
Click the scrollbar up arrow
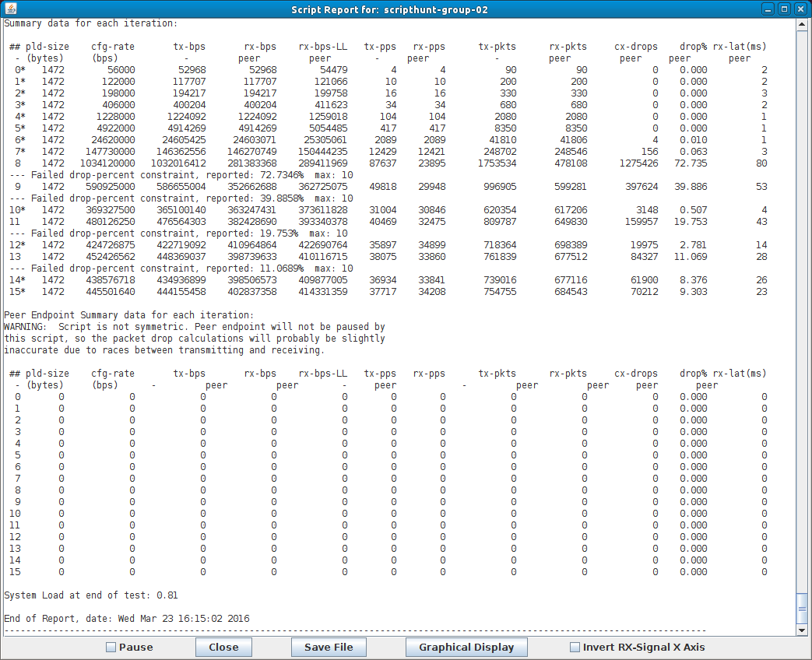(x=802, y=24)
